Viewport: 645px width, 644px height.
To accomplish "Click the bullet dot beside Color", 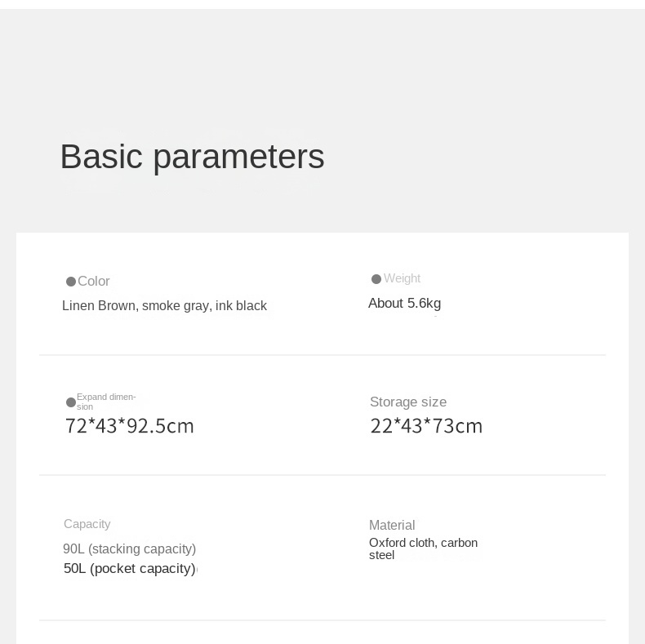I will point(71,282).
